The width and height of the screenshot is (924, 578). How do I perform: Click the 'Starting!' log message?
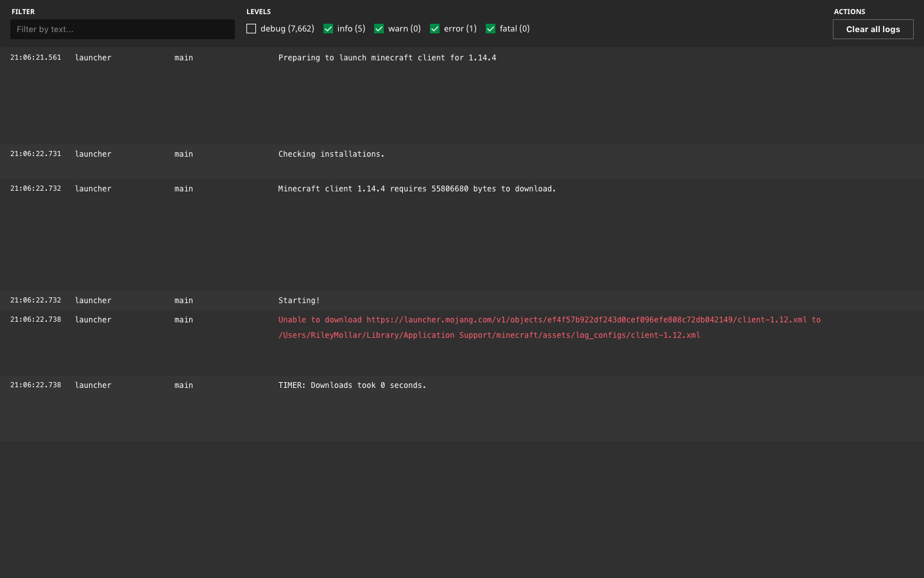pos(299,301)
